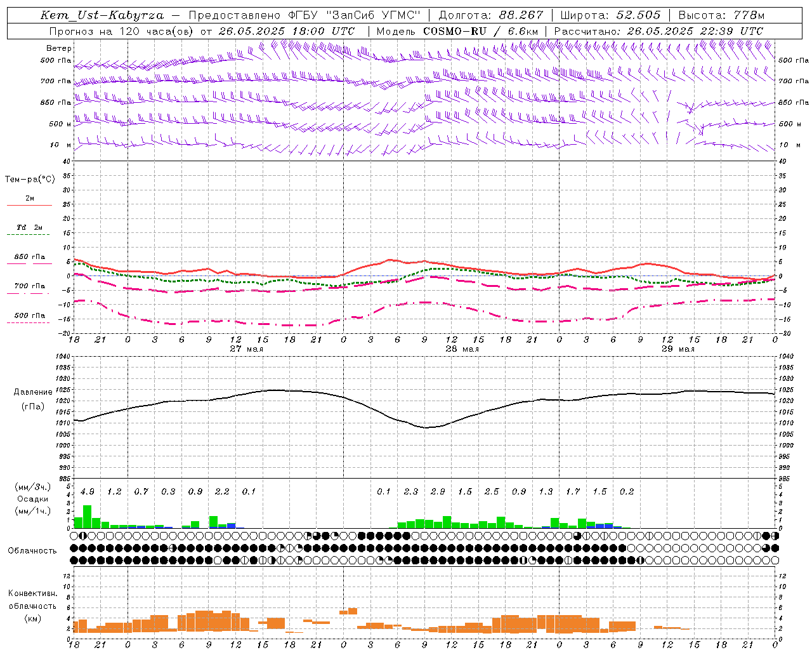Image resolution: width=812 pixels, height=650 pixels.
Task: Click the 27 мая date label
Action: [x=247, y=349]
